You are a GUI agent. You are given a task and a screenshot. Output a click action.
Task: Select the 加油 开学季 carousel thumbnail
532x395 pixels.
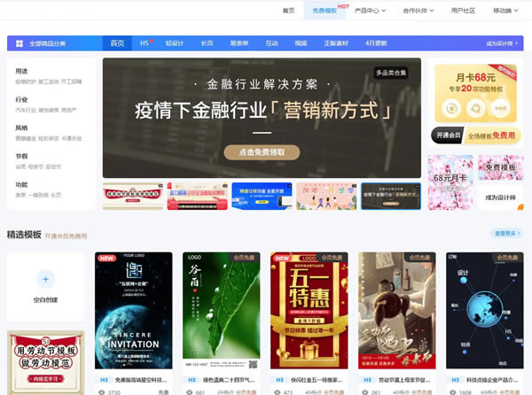[326, 196]
